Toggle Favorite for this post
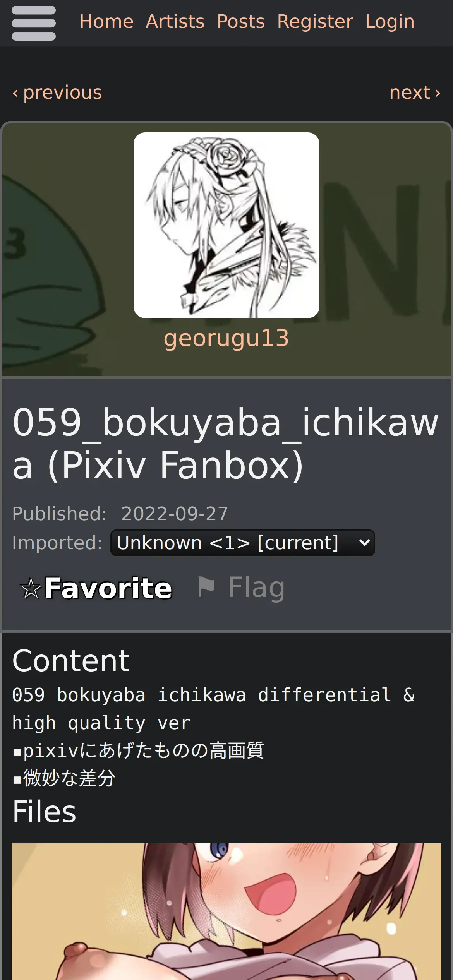This screenshot has width=453, height=980. click(x=96, y=588)
